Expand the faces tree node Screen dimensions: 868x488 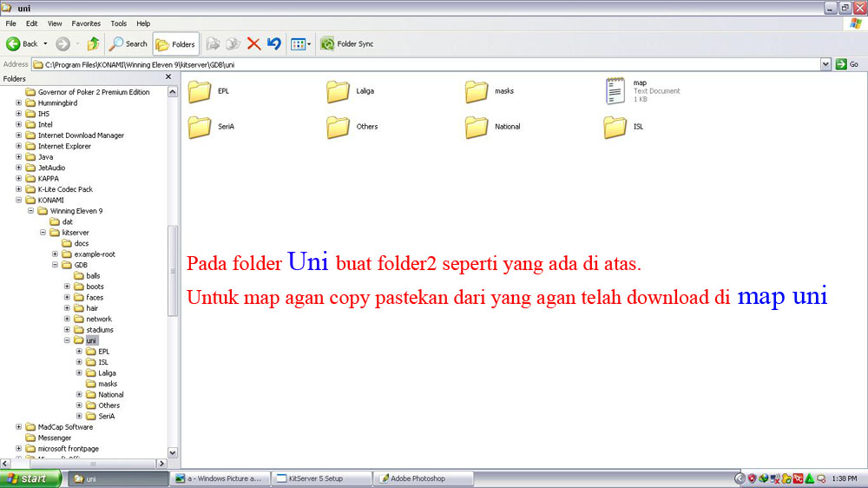67,298
